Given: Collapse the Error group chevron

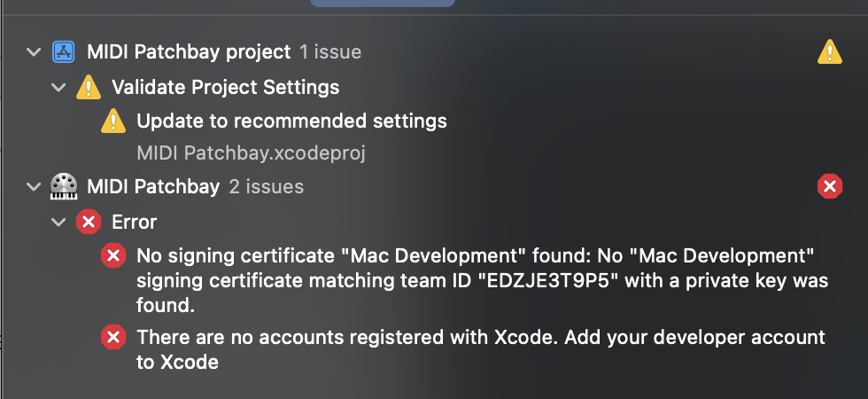Looking at the screenshot, I should click(x=58, y=222).
